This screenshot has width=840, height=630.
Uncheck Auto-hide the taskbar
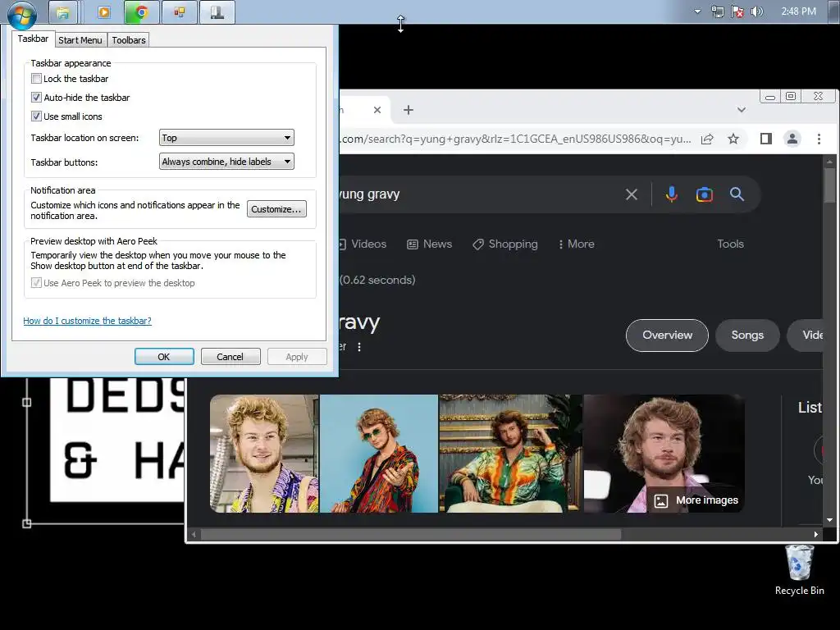(36, 98)
